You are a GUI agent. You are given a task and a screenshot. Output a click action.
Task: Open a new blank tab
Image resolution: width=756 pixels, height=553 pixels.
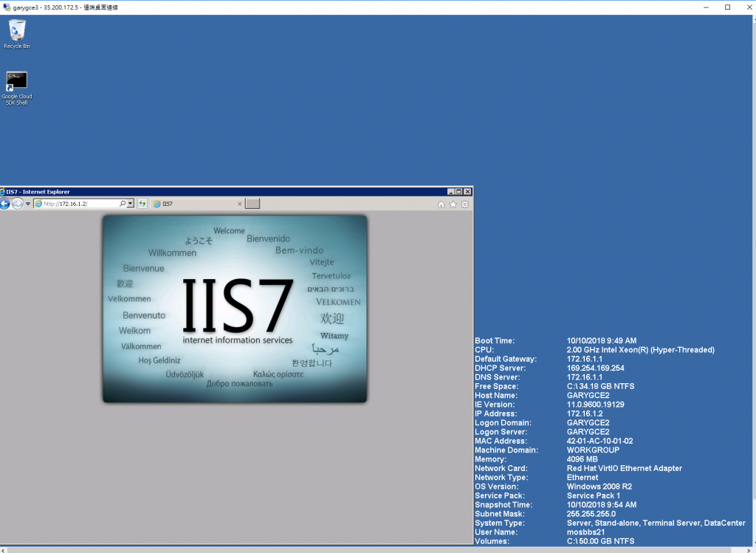tap(252, 204)
